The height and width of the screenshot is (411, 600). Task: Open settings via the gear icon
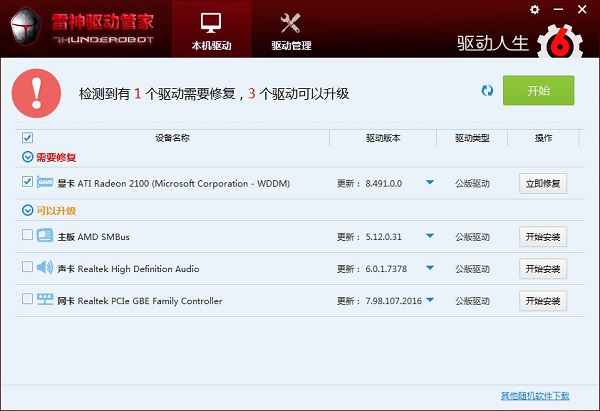pos(534,9)
